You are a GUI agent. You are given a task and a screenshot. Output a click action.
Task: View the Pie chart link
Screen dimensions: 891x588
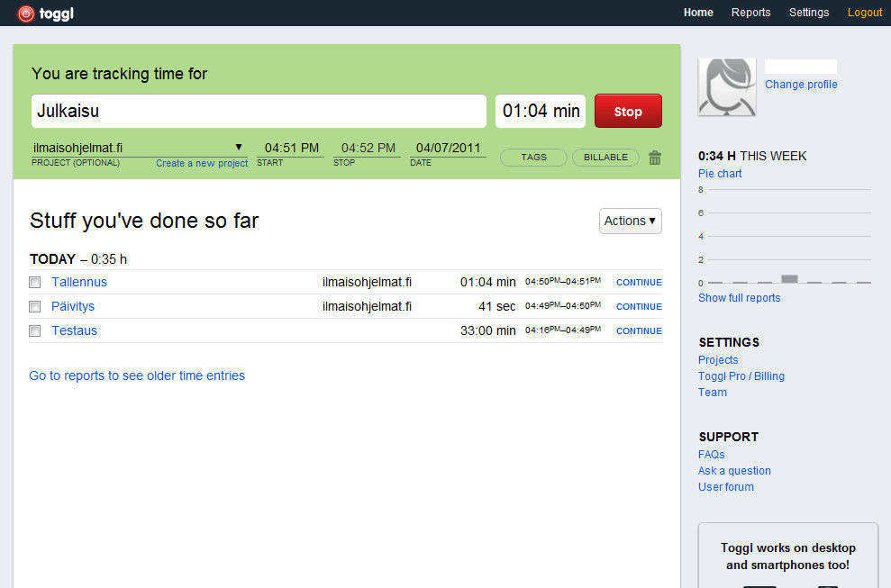click(x=720, y=174)
